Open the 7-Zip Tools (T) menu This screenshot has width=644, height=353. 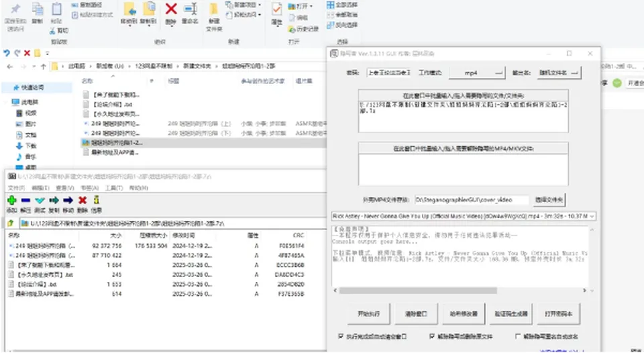click(x=114, y=188)
